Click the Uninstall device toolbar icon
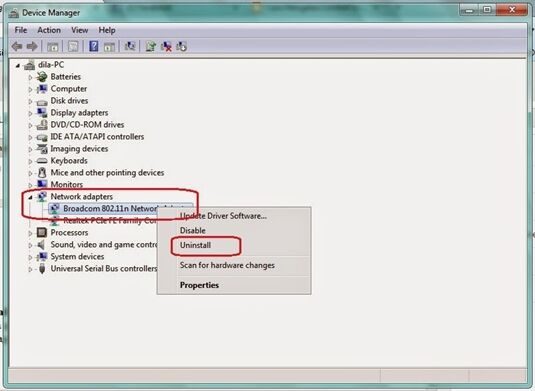 [167, 46]
